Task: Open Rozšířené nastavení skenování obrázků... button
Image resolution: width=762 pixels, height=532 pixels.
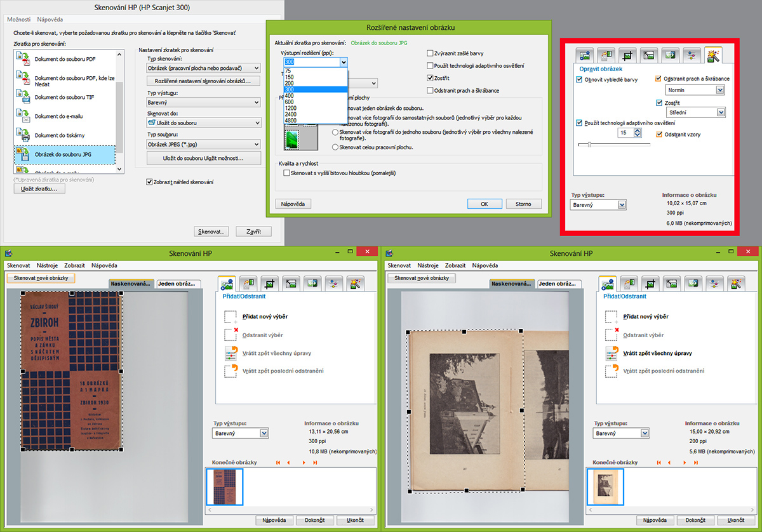Action: (203, 81)
